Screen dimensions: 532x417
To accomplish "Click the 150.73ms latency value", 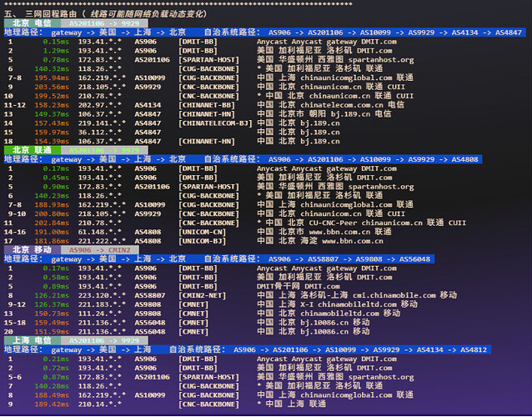I will pyautogui.click(x=52, y=314).
